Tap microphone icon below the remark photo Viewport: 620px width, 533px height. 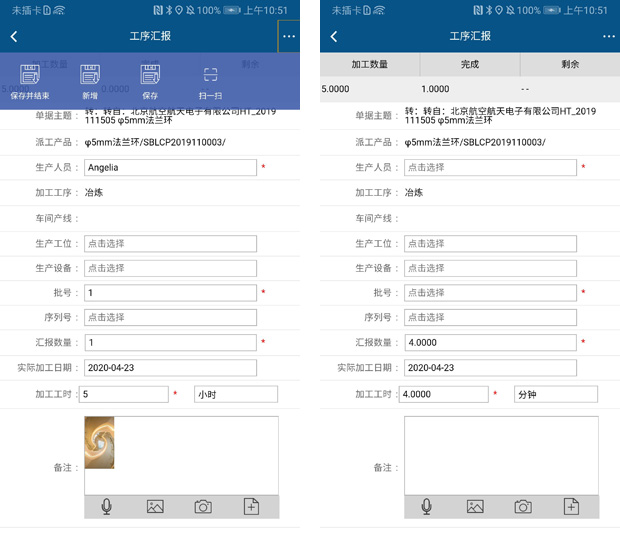pyautogui.click(x=107, y=506)
